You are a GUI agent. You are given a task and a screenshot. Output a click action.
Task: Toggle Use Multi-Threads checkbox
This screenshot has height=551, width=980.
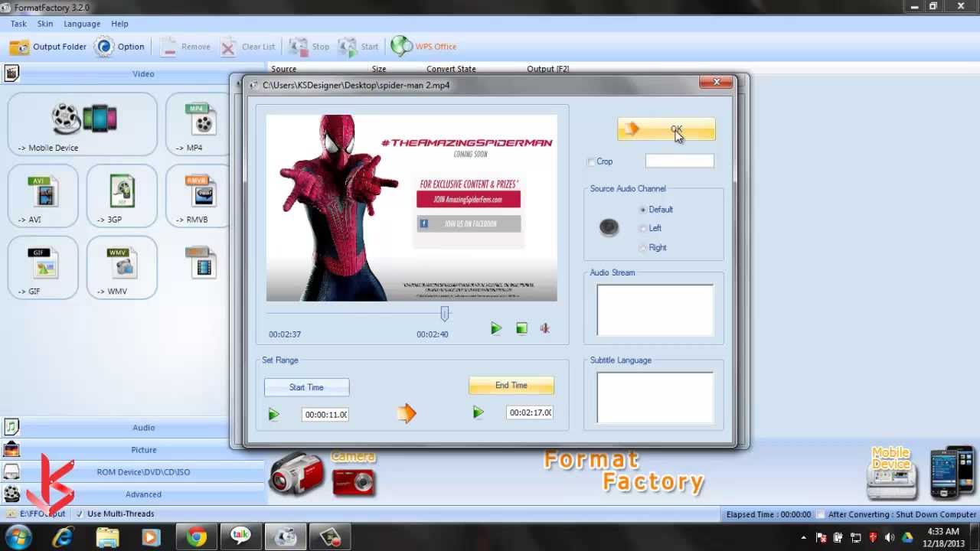80,514
